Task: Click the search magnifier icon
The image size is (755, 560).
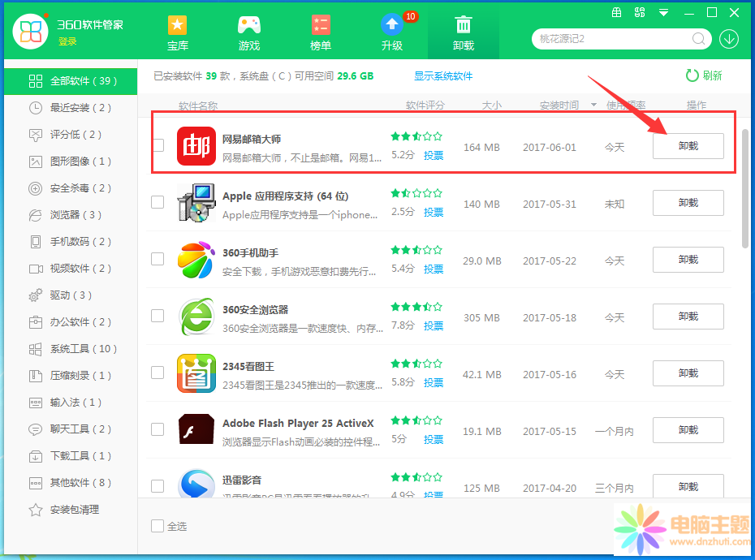Action: 698,39
